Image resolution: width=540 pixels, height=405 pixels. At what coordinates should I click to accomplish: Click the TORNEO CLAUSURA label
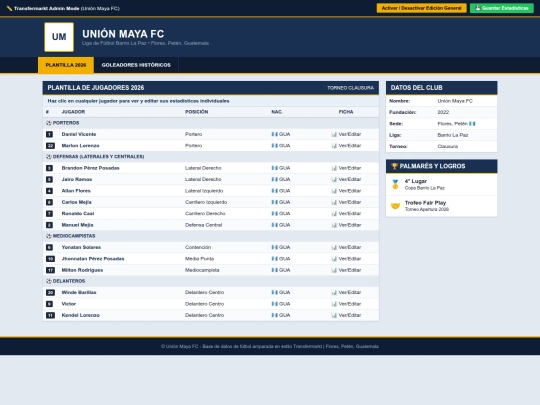pos(350,88)
